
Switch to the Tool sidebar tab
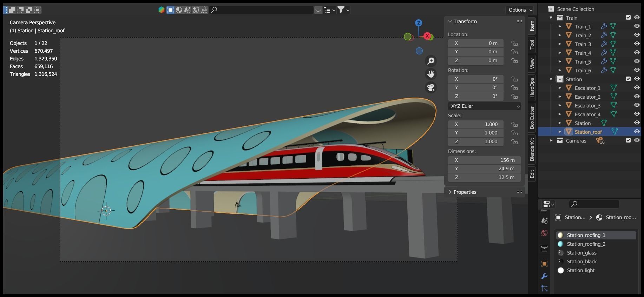point(532,44)
